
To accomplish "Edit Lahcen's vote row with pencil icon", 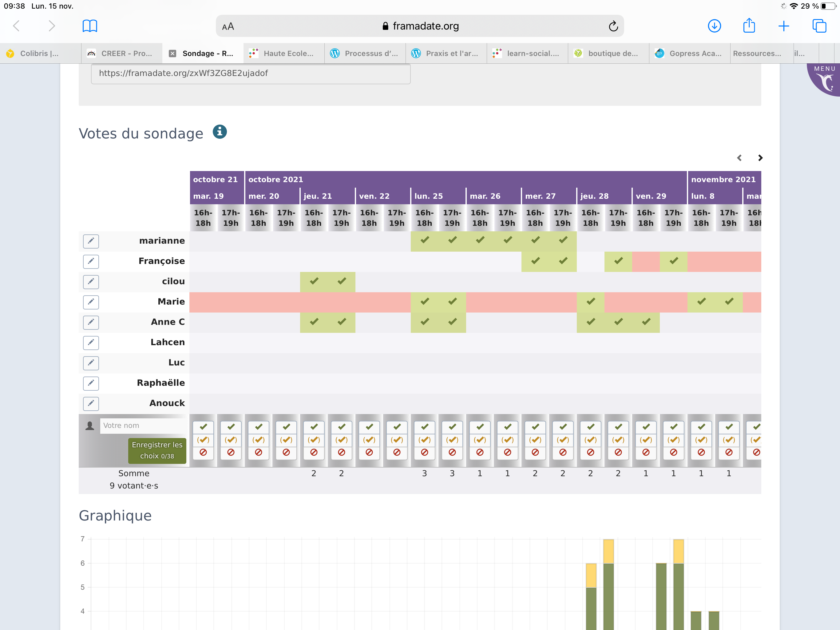I will tap(91, 343).
